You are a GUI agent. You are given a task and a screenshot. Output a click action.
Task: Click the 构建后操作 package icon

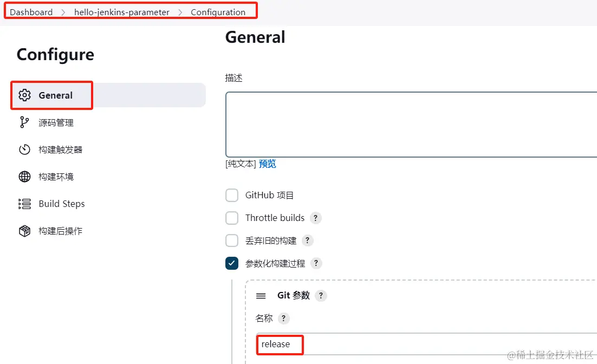[25, 231]
